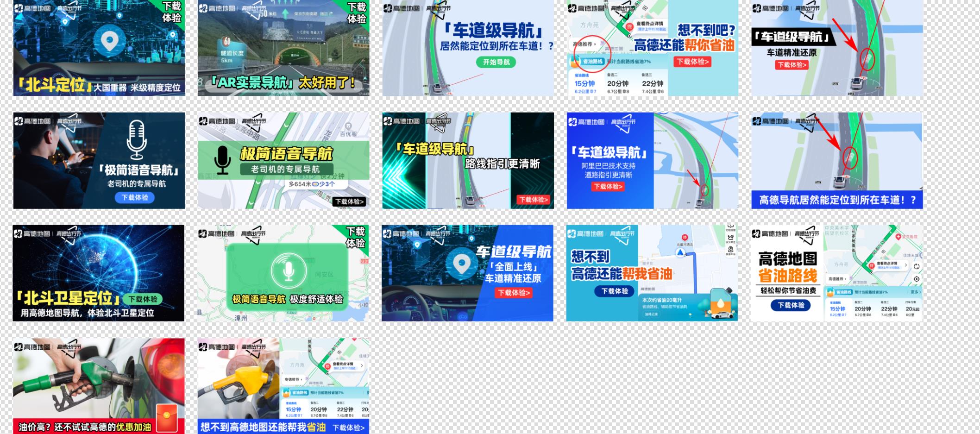Click the 高德地图 省油路线 heading text
Screen dimensions: 980x434
788,267
